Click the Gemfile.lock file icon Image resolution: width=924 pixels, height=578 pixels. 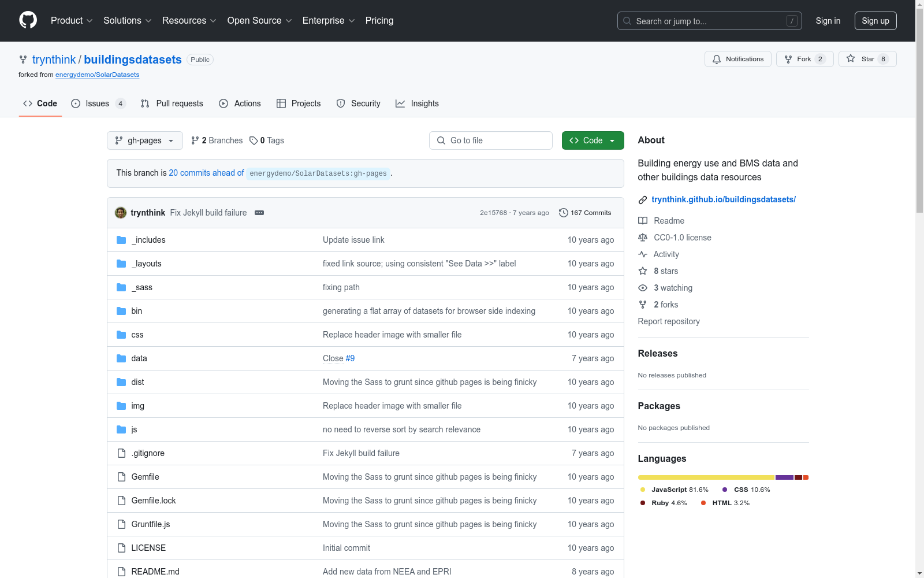(x=121, y=501)
